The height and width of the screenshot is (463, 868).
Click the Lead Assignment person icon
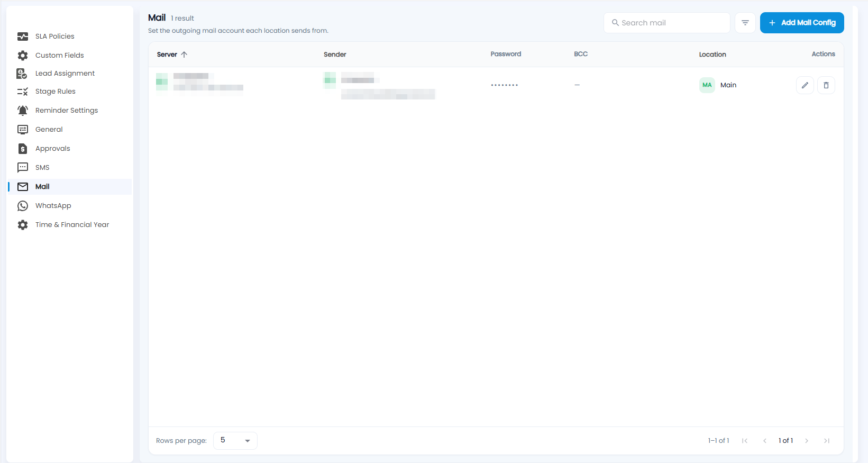[x=22, y=74]
